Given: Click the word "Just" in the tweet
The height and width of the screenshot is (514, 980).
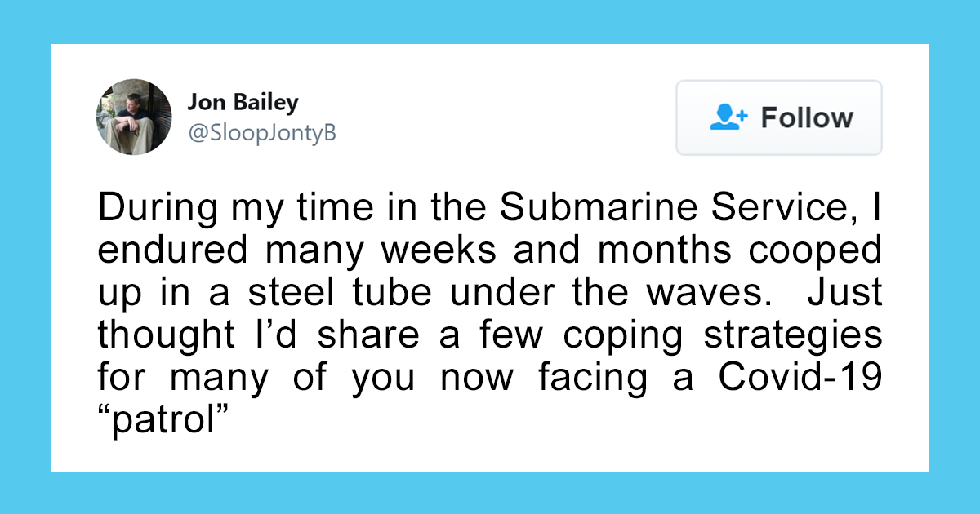Looking at the screenshot, I should pos(845,293).
